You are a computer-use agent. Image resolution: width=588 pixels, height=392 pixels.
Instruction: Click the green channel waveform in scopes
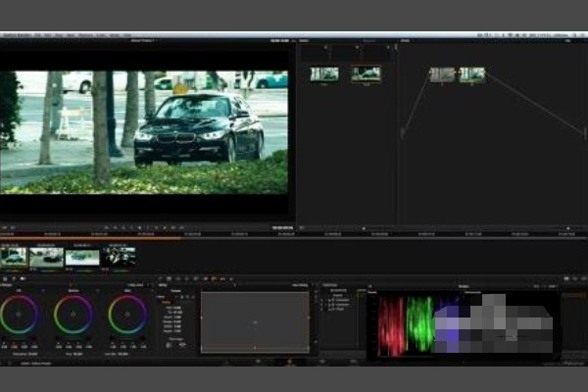pos(420,325)
